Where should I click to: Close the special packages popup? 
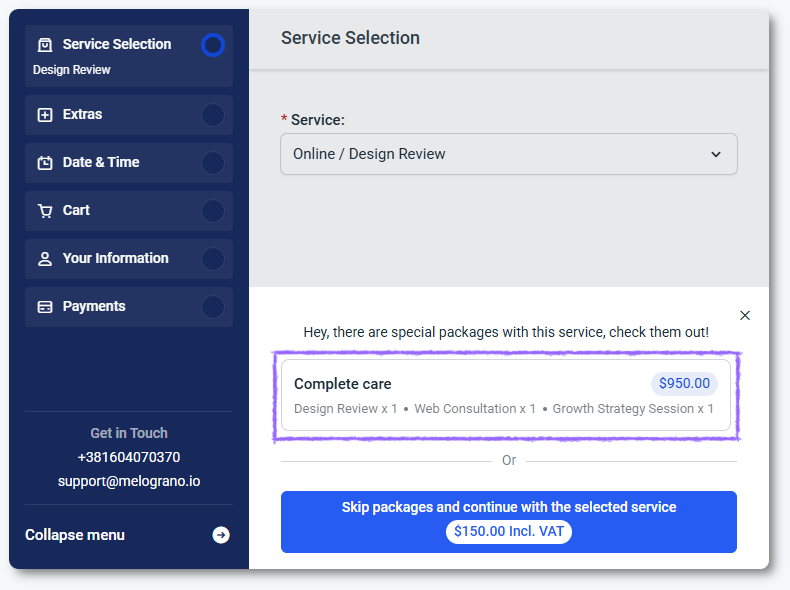pyautogui.click(x=745, y=315)
